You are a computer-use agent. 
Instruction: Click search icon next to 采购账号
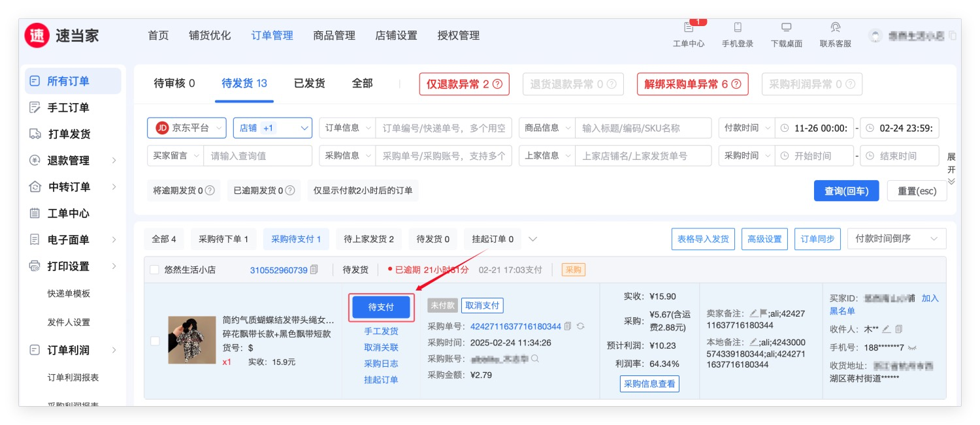pyautogui.click(x=535, y=358)
